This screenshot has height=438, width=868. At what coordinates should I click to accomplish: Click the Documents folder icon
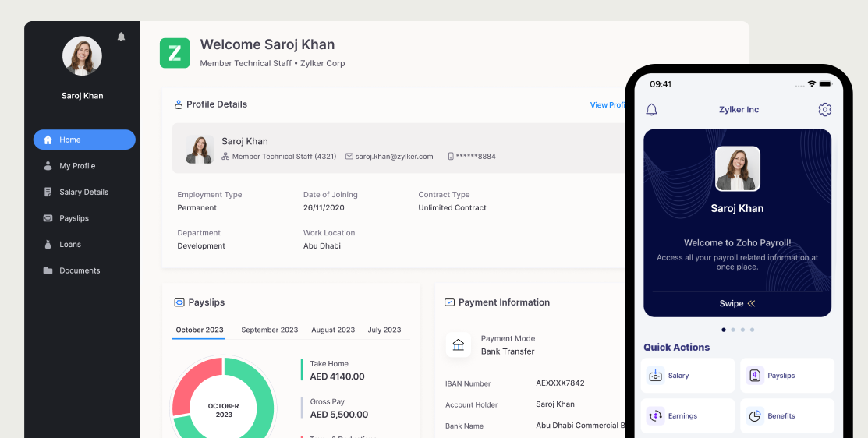[48, 270]
